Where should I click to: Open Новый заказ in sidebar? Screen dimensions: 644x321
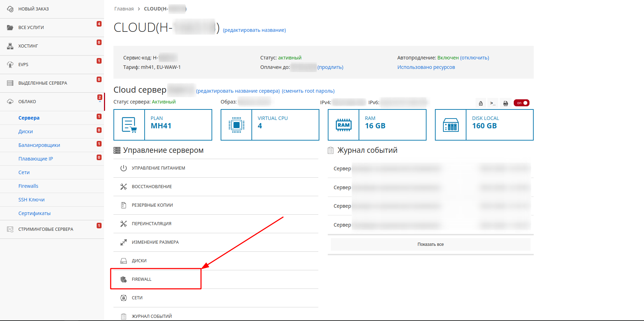52,9
